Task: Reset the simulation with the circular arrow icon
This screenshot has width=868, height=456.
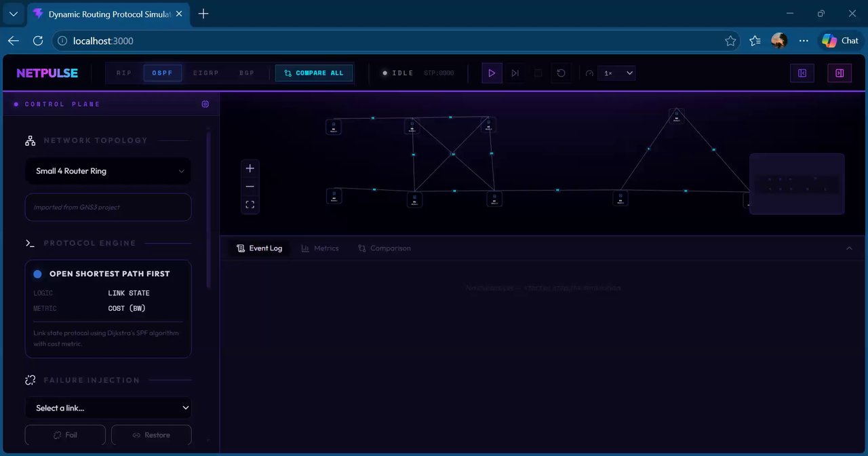Action: click(x=561, y=73)
